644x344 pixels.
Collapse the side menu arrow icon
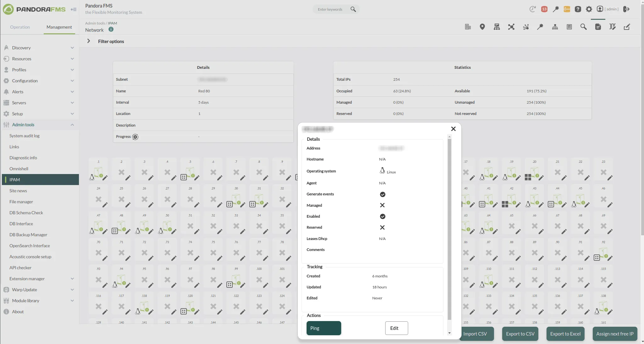tap(74, 9)
